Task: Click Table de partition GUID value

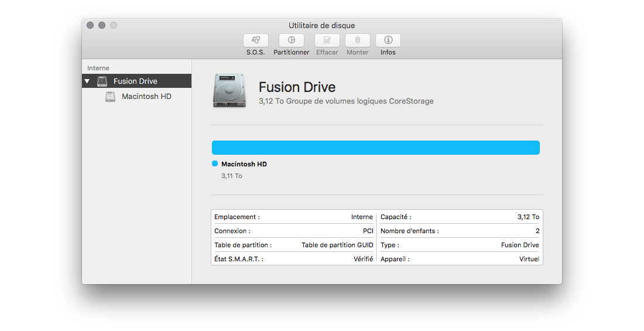Action: (x=337, y=245)
